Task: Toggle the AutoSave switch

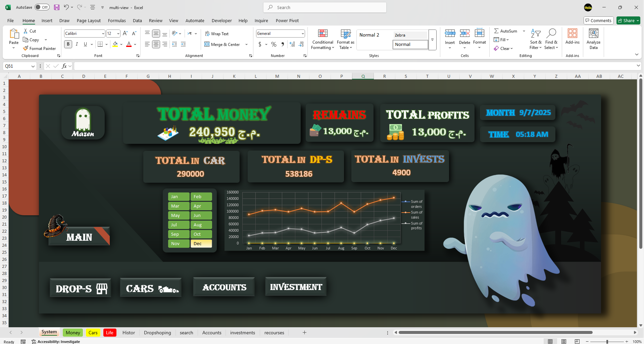Action: (x=42, y=7)
